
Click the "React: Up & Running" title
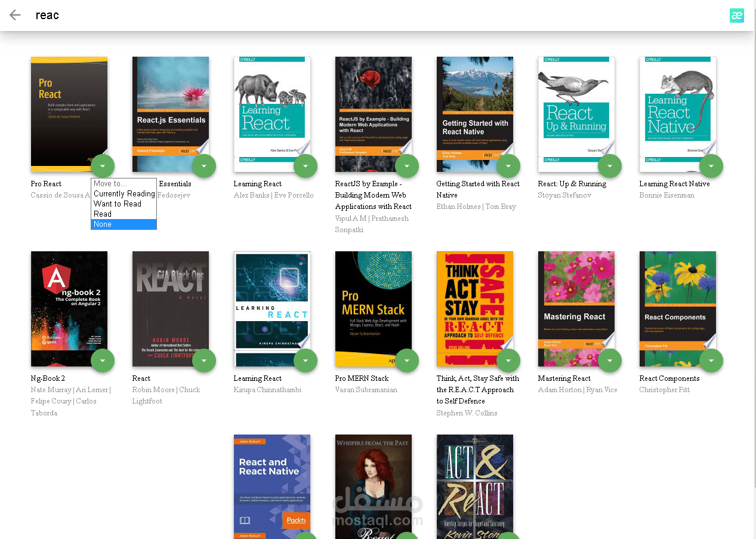572,184
